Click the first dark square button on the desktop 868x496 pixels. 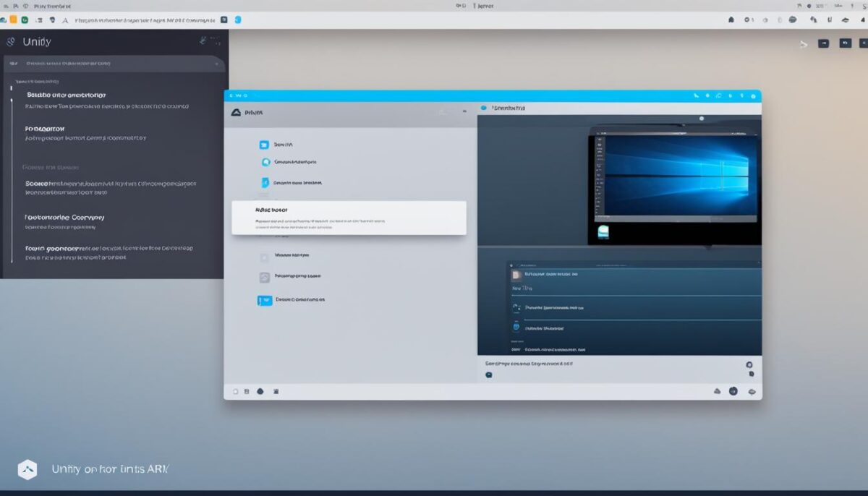[x=823, y=43]
